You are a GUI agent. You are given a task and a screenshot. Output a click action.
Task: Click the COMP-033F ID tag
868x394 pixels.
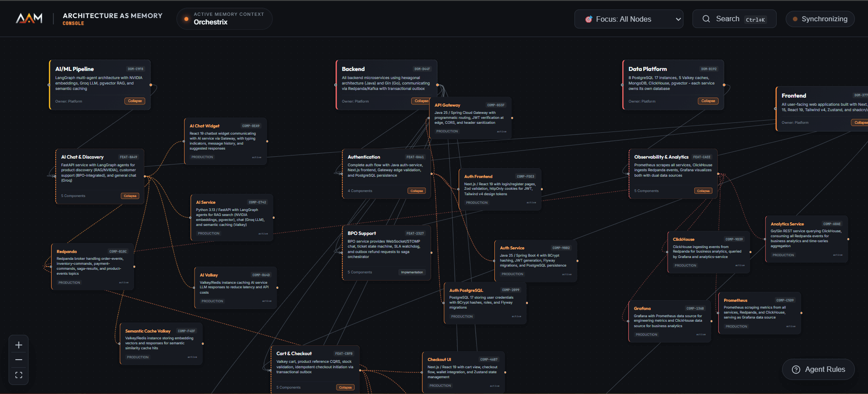click(x=496, y=105)
